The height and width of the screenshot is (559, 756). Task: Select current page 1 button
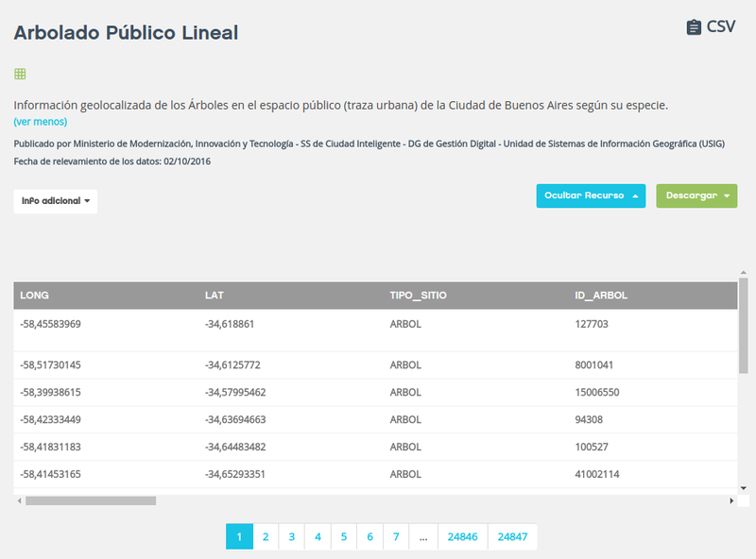click(x=239, y=536)
